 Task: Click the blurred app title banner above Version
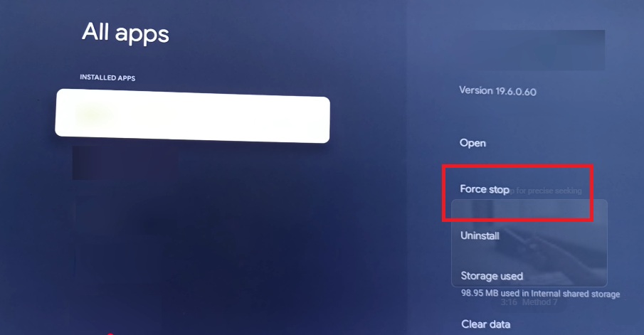pyautogui.click(x=535, y=50)
